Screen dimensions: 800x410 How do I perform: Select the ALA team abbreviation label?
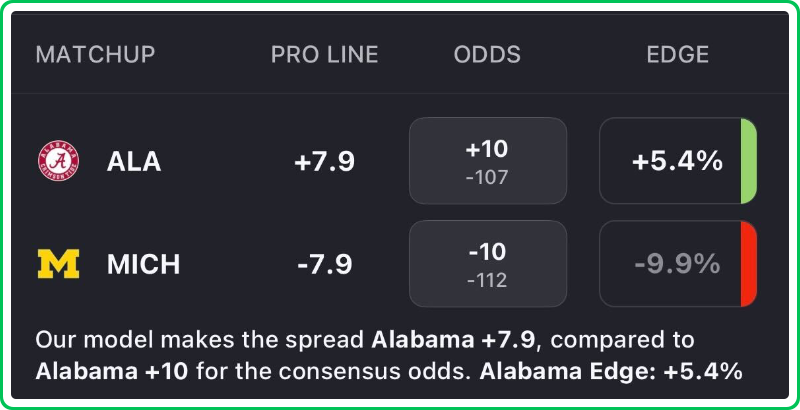[x=134, y=162]
